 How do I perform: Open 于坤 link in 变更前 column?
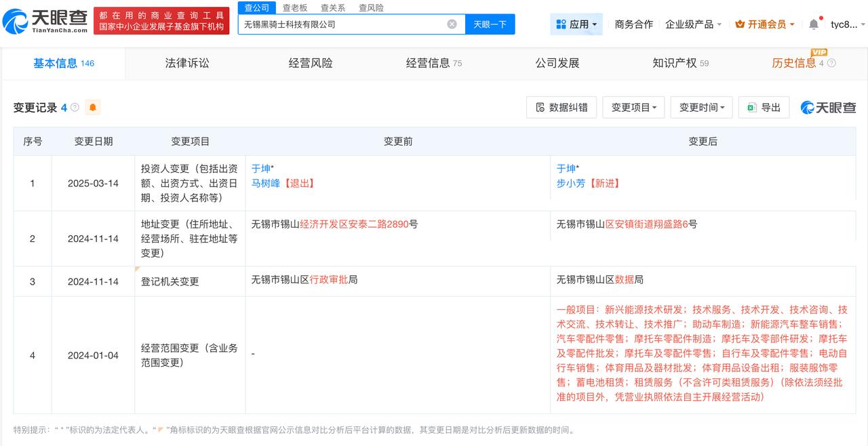(261, 169)
